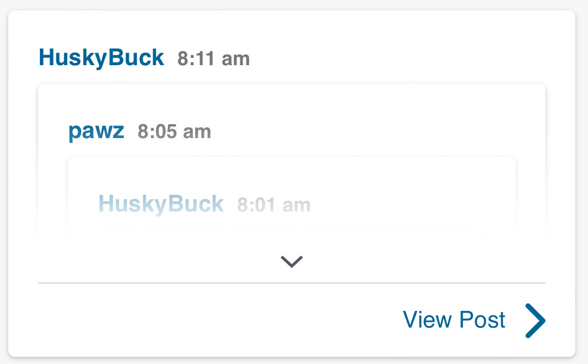
Task: Click the right arrow beside View Post
Action: (x=535, y=320)
